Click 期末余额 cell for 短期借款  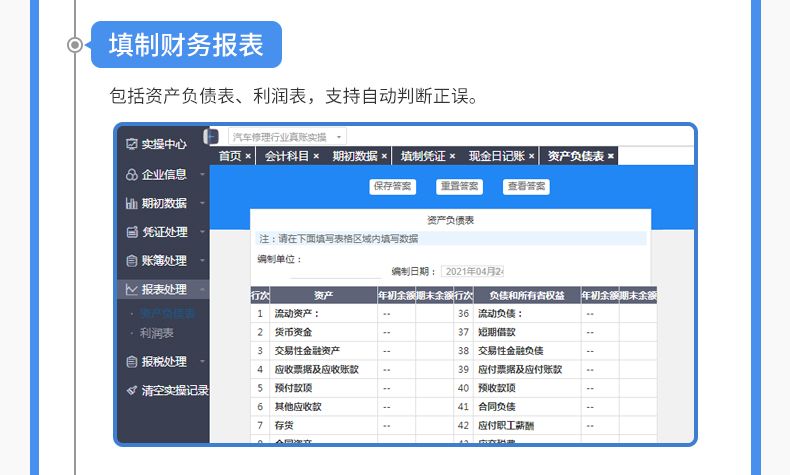point(638,332)
